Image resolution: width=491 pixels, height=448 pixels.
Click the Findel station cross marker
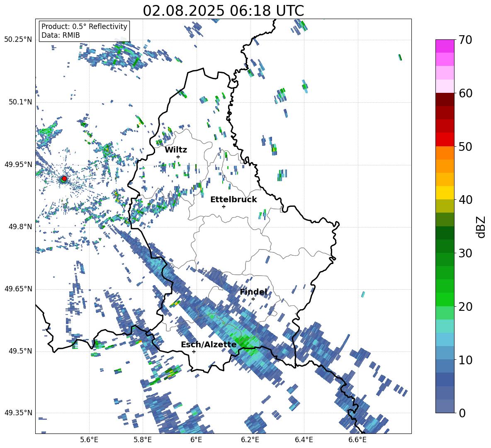253,299
